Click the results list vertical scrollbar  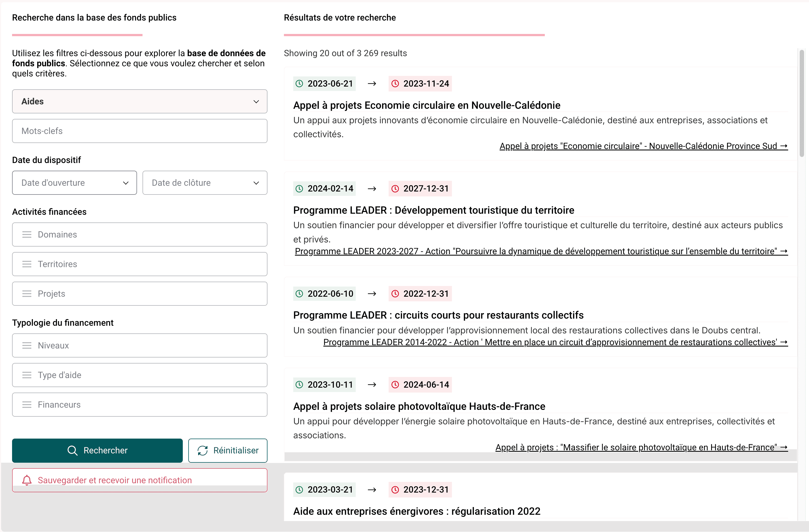coord(802,103)
